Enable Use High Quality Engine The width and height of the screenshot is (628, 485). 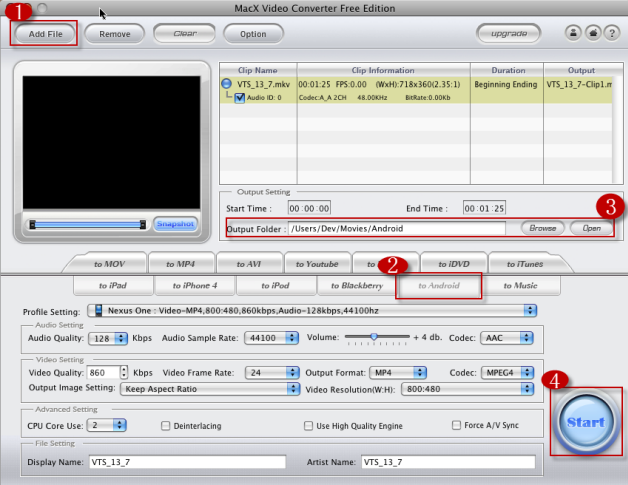coord(308,426)
